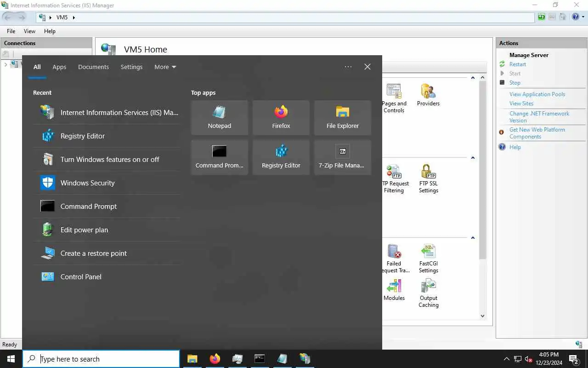The image size is (588, 368).
Task: Show hidden system tray icons
Action: [507, 359]
